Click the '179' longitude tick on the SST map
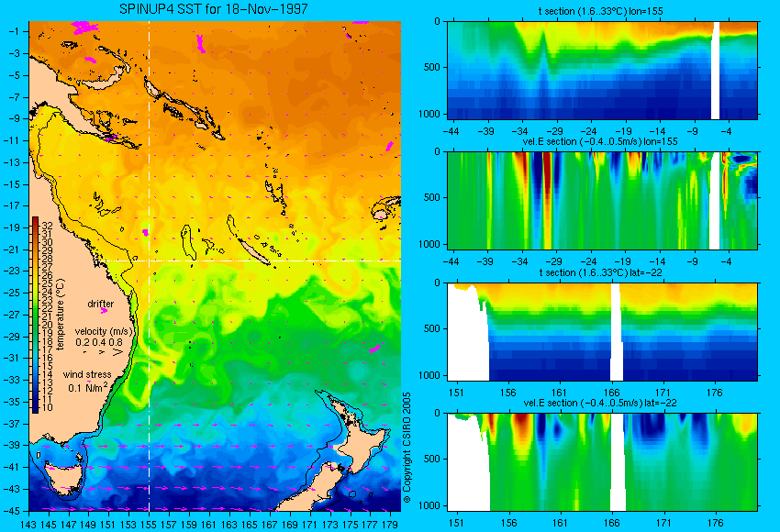 point(389,524)
